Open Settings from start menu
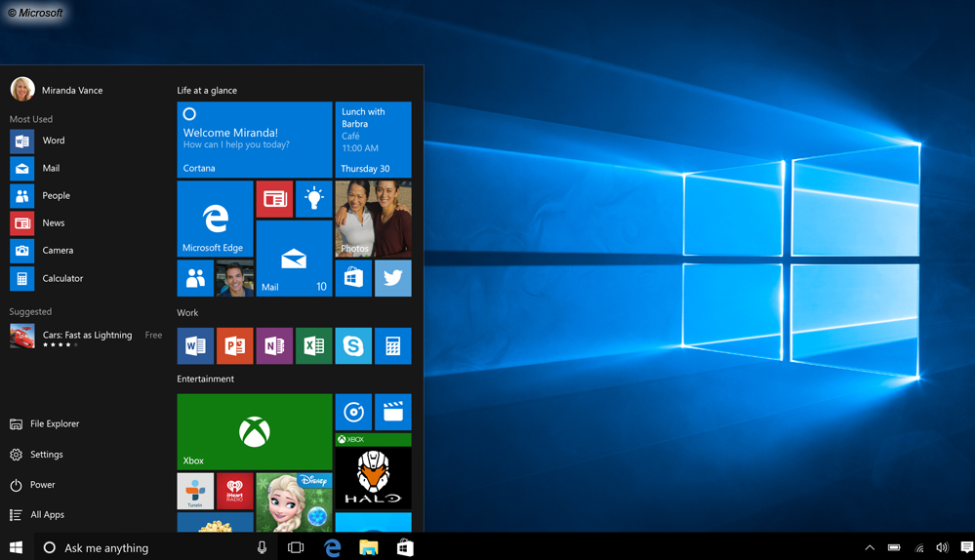This screenshot has height=560, width=975. [37, 455]
